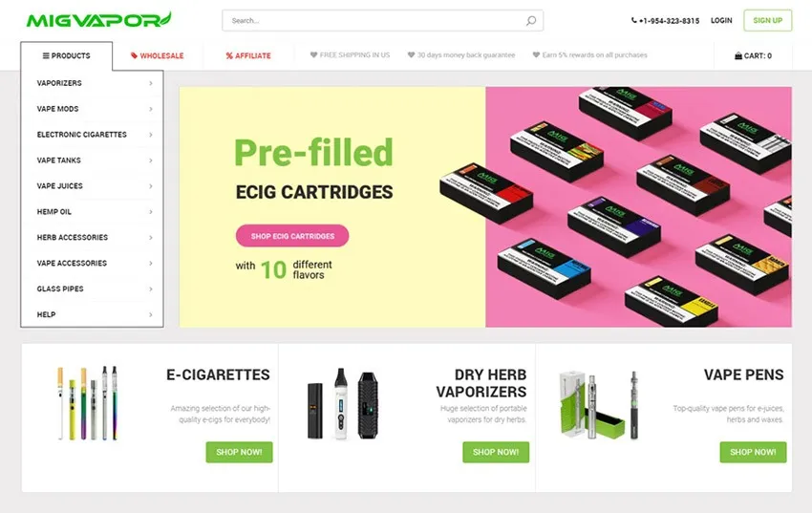This screenshot has width=812, height=513.
Task: Open the Login link
Action: tap(721, 21)
